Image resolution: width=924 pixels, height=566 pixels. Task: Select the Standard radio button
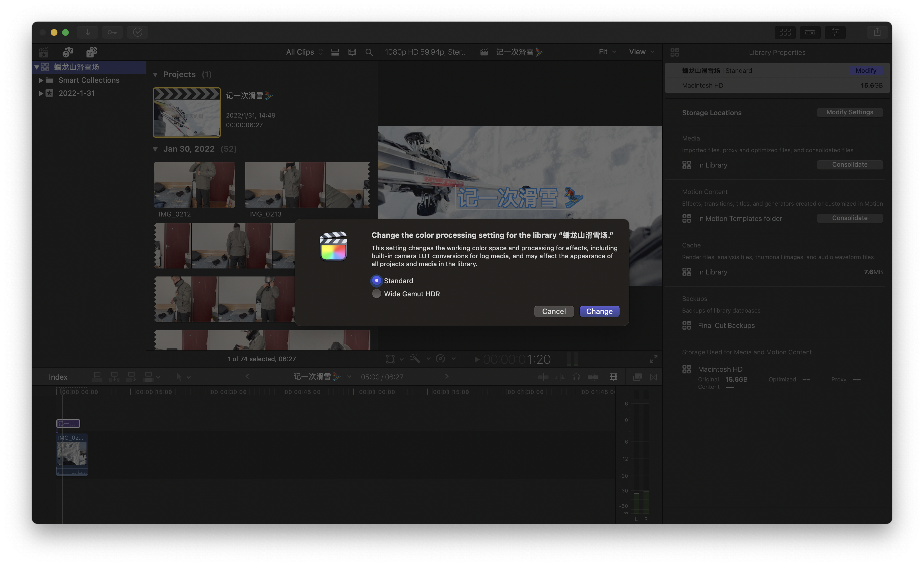coord(376,281)
